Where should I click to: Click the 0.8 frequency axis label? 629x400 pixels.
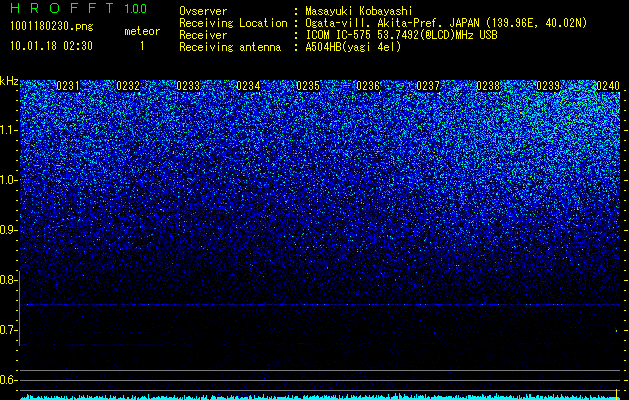coord(8,280)
